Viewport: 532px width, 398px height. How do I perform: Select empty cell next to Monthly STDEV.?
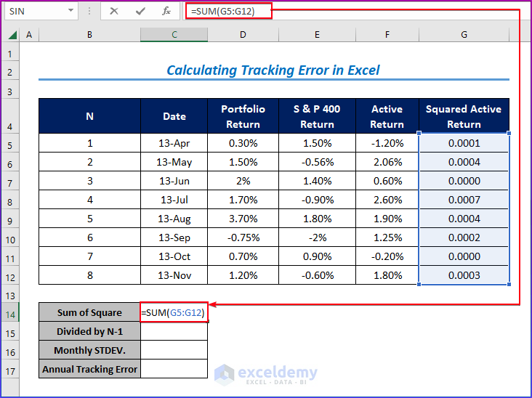[174, 350]
